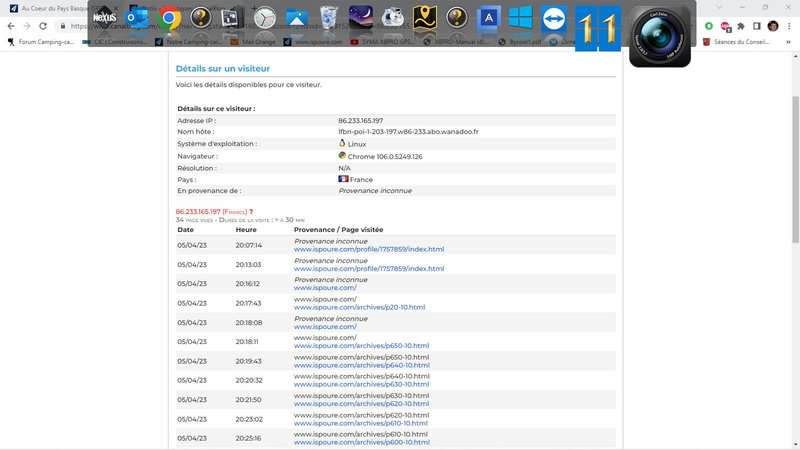This screenshot has width=800, height=450.
Task: Click the Provenance / Page visitée column header
Action: coord(338,230)
